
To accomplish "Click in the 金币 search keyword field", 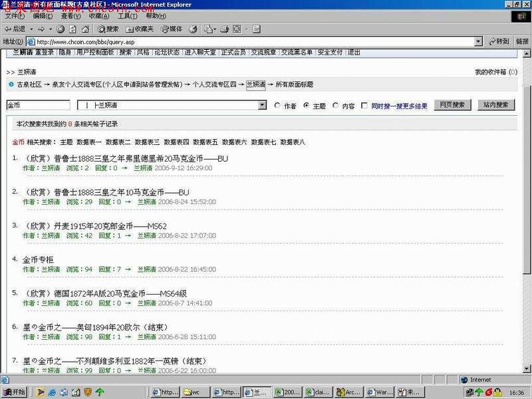I will (x=38, y=105).
